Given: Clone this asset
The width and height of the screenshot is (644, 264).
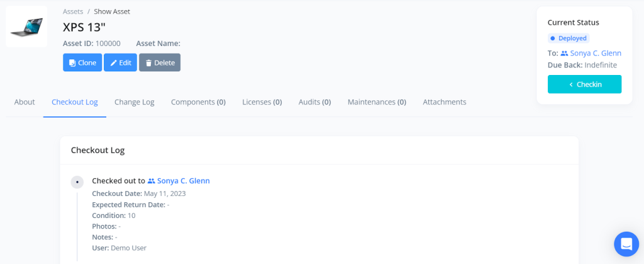Looking at the screenshot, I should point(82,62).
